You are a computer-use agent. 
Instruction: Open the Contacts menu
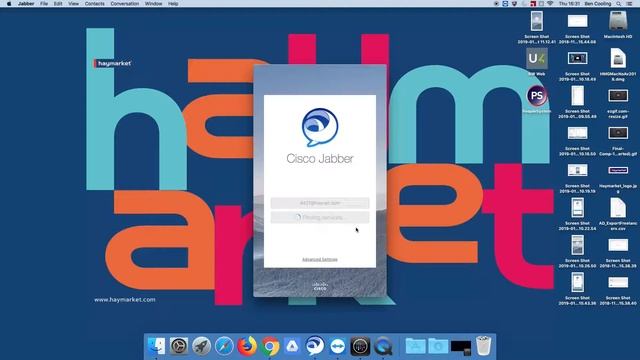[x=95, y=4]
